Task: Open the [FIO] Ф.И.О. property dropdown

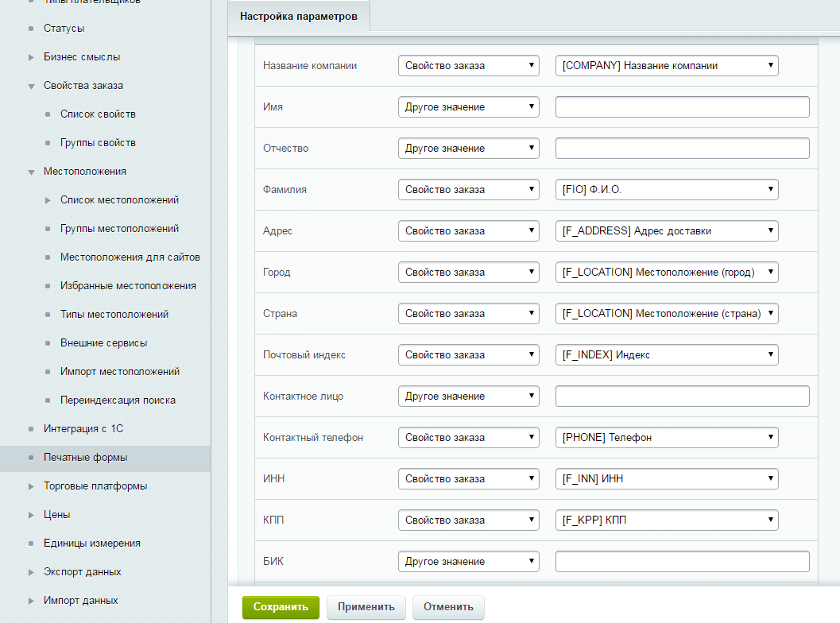Action: pos(666,190)
